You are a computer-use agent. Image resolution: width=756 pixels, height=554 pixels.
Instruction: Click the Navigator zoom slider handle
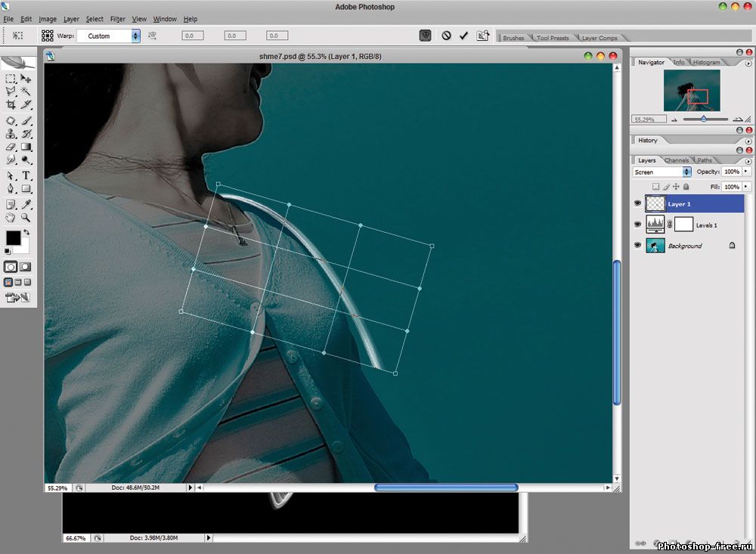[704, 119]
